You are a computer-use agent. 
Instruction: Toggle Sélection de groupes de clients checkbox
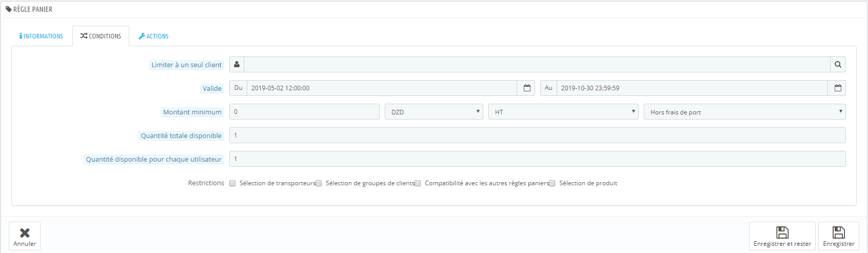(319, 183)
